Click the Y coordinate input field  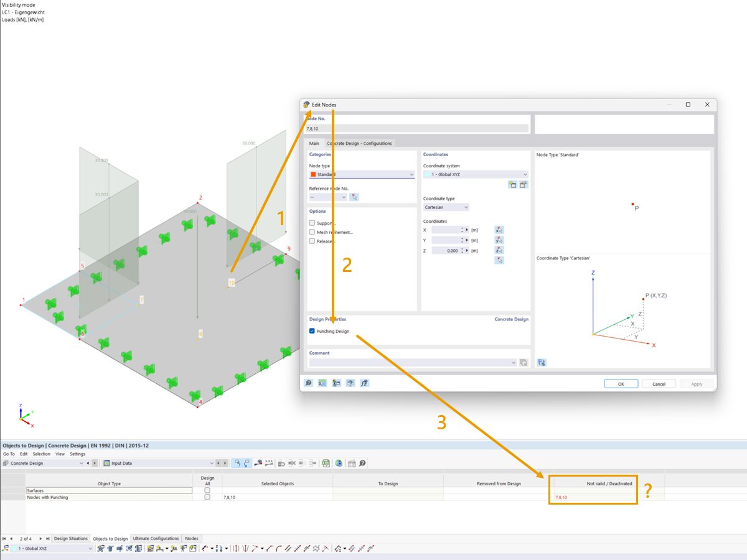coord(446,240)
